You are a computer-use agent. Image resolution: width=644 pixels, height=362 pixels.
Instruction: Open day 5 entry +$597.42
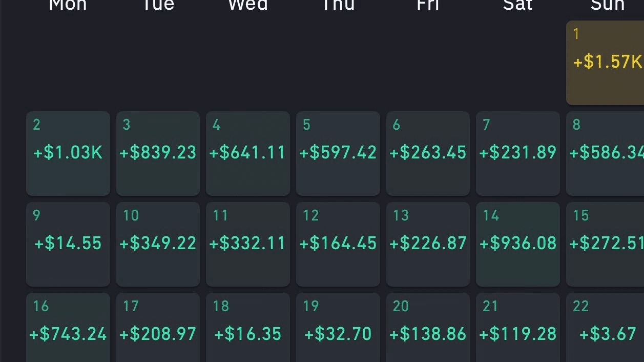338,153
